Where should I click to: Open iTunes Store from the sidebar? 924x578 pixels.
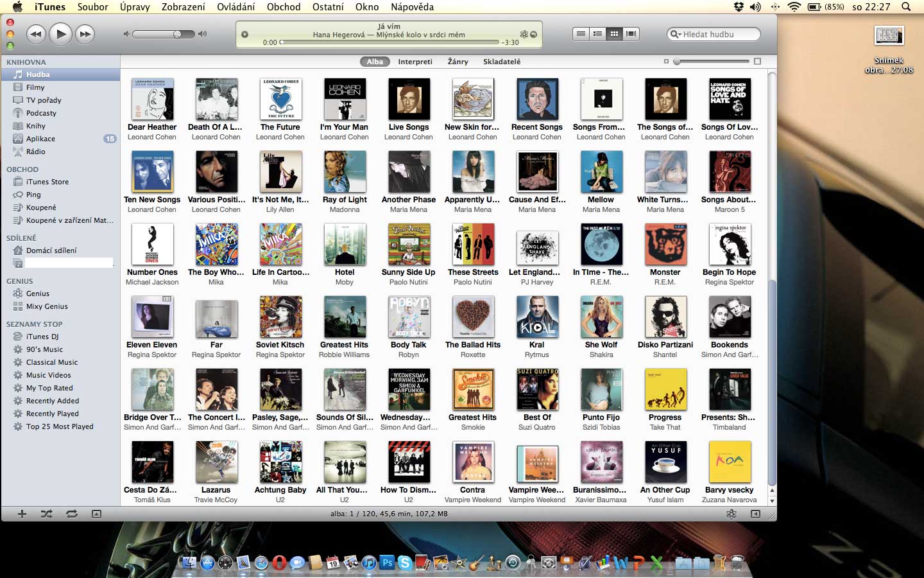(x=47, y=182)
